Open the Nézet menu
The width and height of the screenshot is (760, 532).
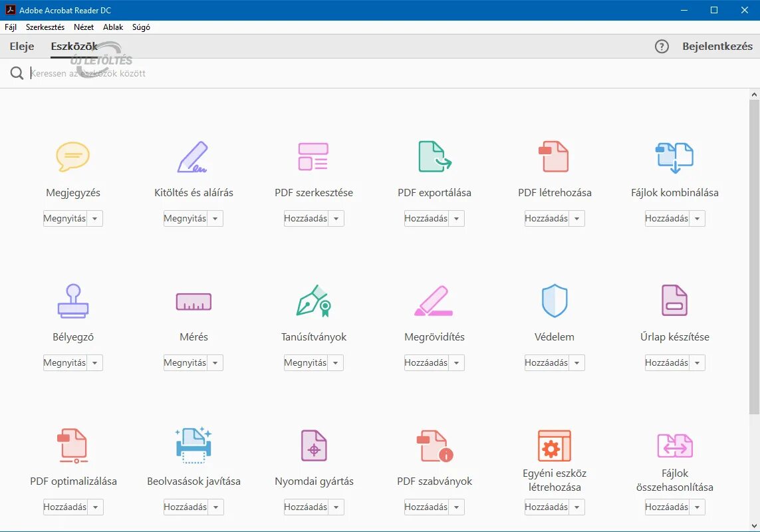(x=84, y=27)
